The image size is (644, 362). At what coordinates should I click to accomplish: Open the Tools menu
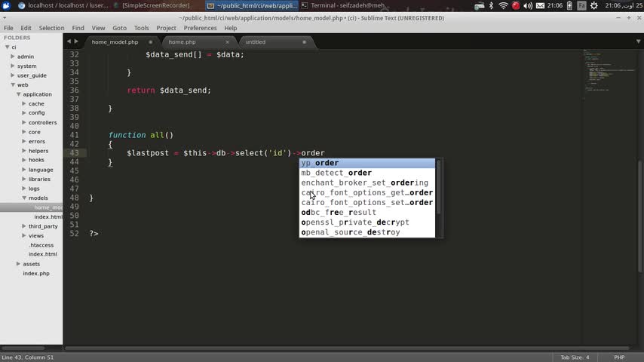pyautogui.click(x=141, y=28)
